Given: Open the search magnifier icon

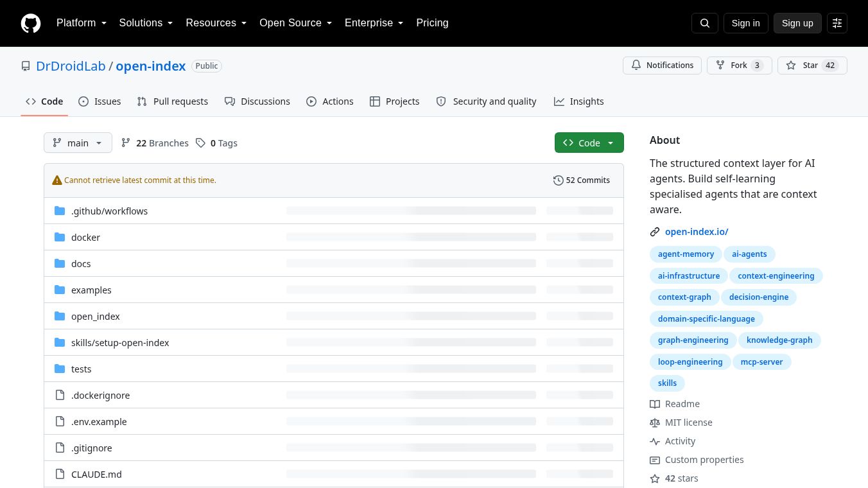Looking at the screenshot, I should (x=705, y=23).
